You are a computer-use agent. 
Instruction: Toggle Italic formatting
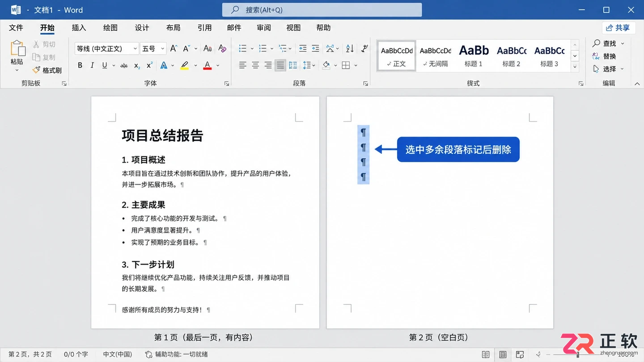point(92,66)
